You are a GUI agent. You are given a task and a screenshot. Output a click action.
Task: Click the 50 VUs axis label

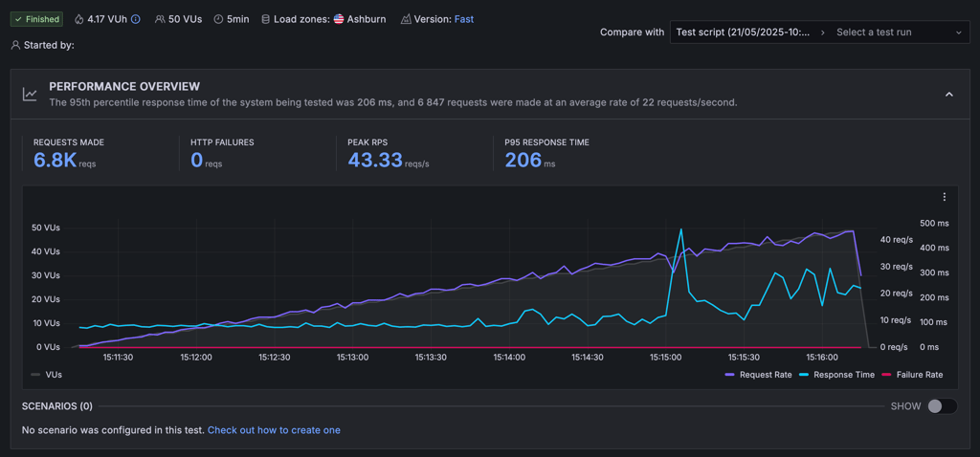tap(46, 228)
